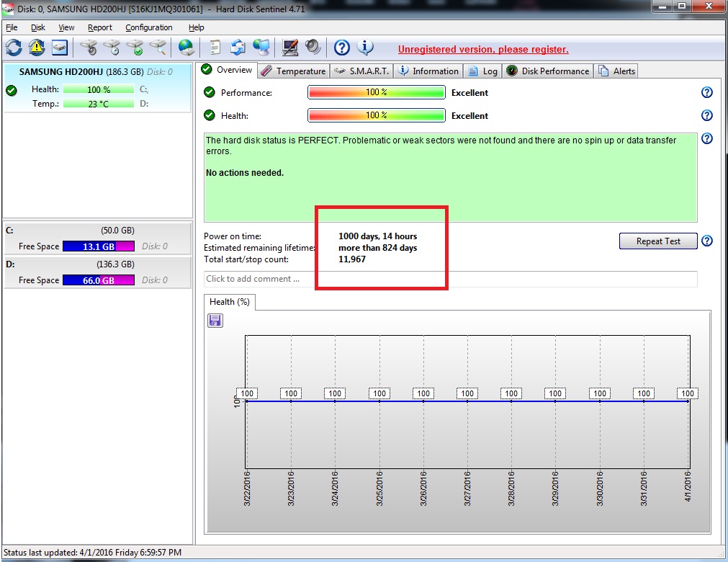Open the Configuration menu

[x=148, y=27]
